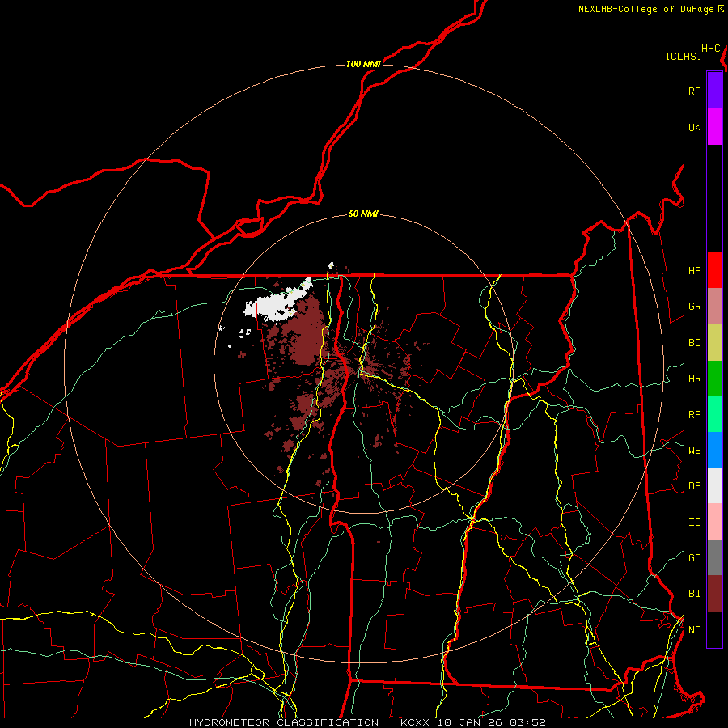
Task: Click the HYDROMETEOR CLASSIFICATION title text
Action: [x=284, y=722]
